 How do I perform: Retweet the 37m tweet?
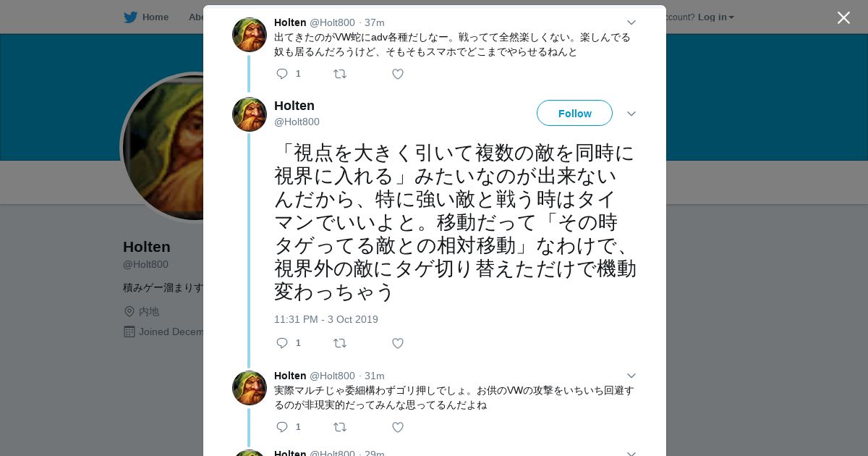tap(340, 74)
